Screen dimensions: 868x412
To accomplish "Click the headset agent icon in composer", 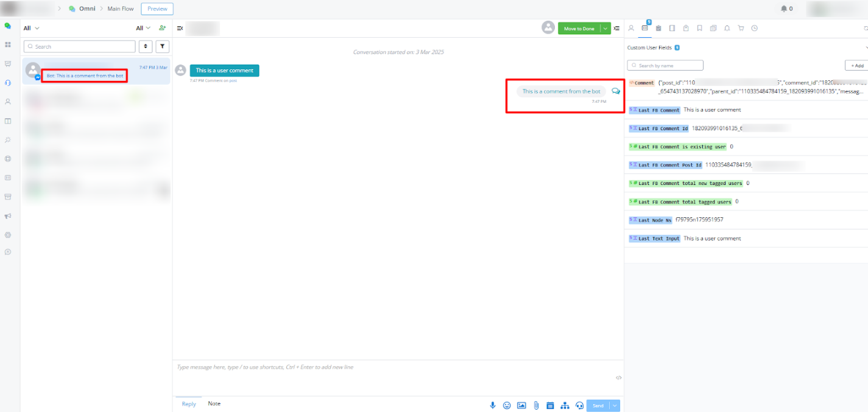I will click(x=579, y=405).
